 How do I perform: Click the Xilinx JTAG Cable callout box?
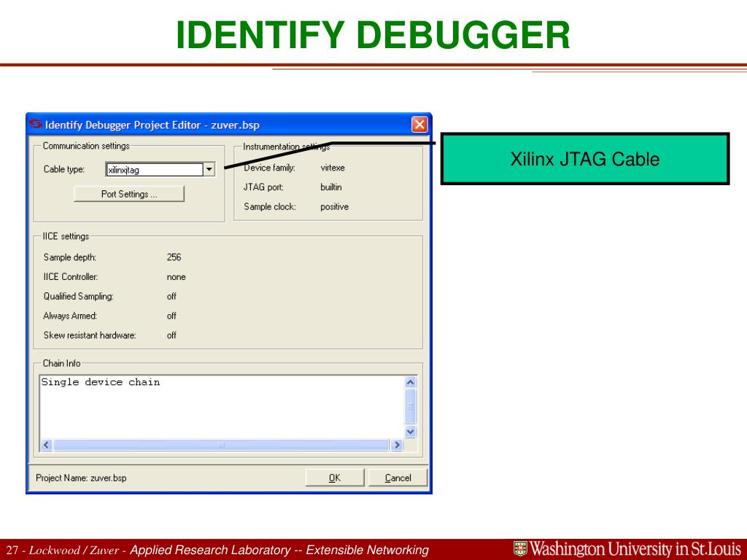585,159
